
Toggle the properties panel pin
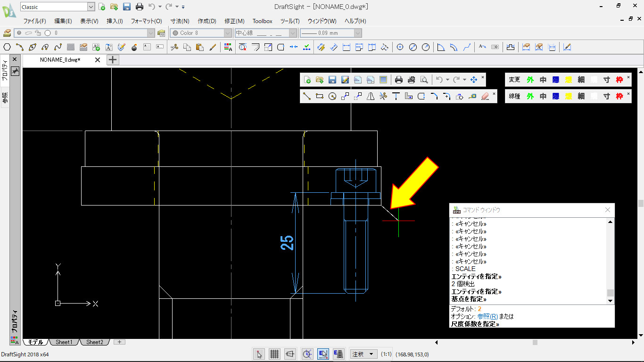click(x=15, y=71)
